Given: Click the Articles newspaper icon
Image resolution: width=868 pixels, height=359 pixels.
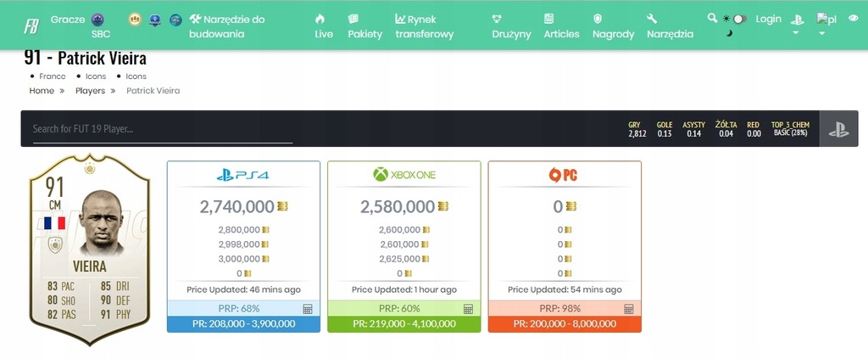Looking at the screenshot, I should 548,19.
